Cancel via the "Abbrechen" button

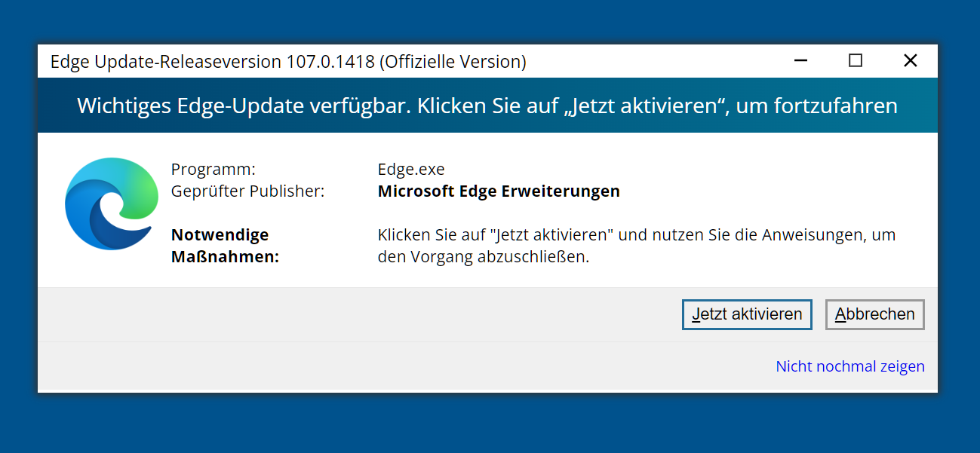(874, 314)
